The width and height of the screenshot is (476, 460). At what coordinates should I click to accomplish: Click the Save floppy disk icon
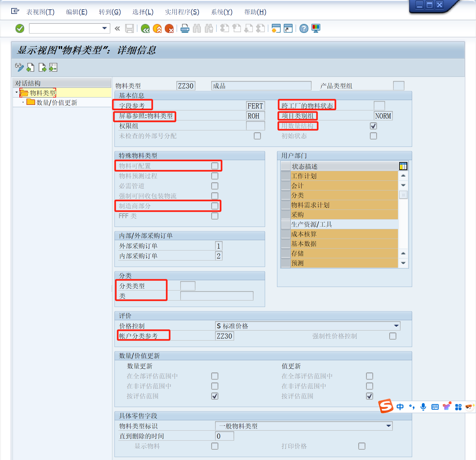129,28
